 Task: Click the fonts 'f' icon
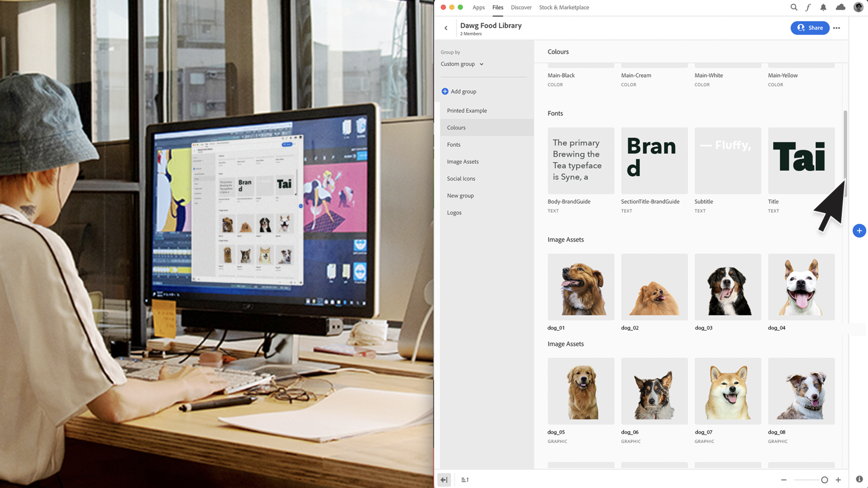click(808, 7)
